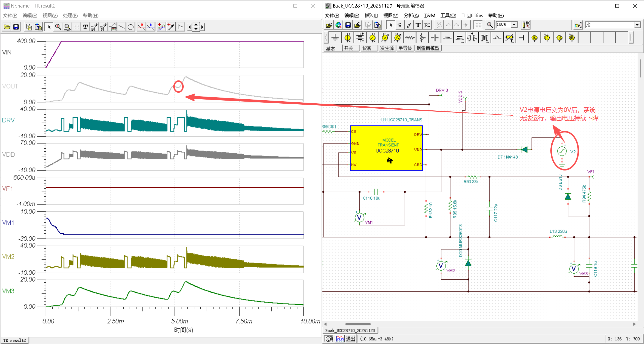Pick the capacitor component icon

(435, 38)
